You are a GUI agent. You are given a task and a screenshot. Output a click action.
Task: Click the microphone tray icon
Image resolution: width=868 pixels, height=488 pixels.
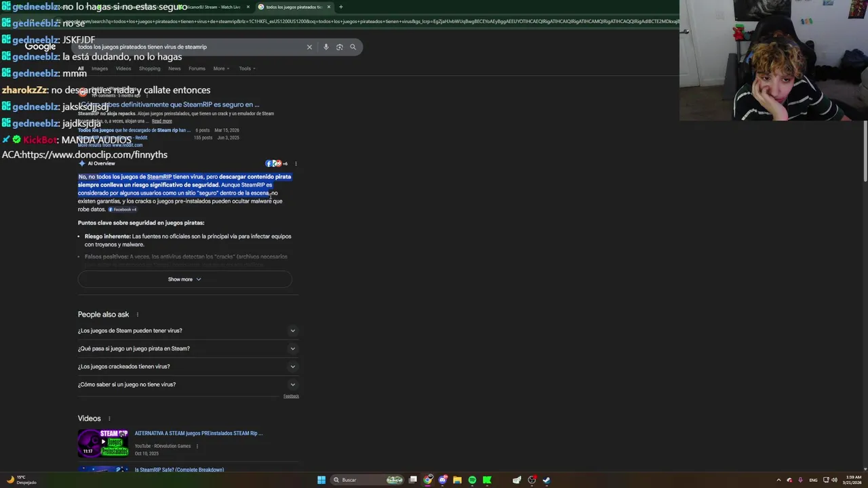click(x=801, y=480)
